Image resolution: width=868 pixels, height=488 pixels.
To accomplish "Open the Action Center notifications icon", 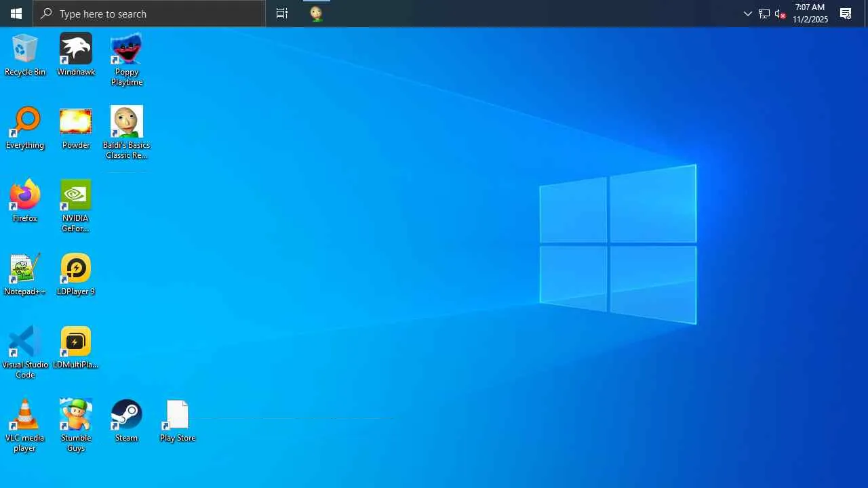I will [846, 14].
